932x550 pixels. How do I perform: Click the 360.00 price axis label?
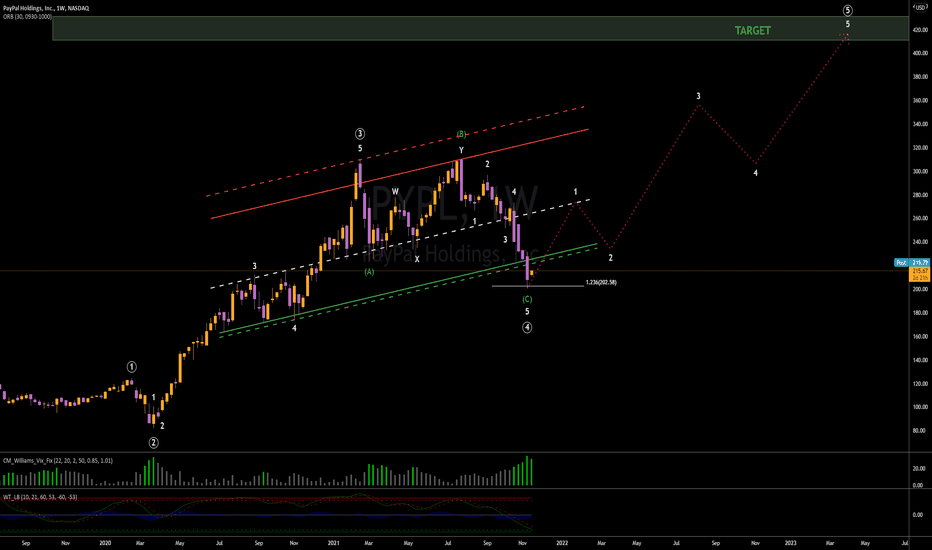[920, 100]
